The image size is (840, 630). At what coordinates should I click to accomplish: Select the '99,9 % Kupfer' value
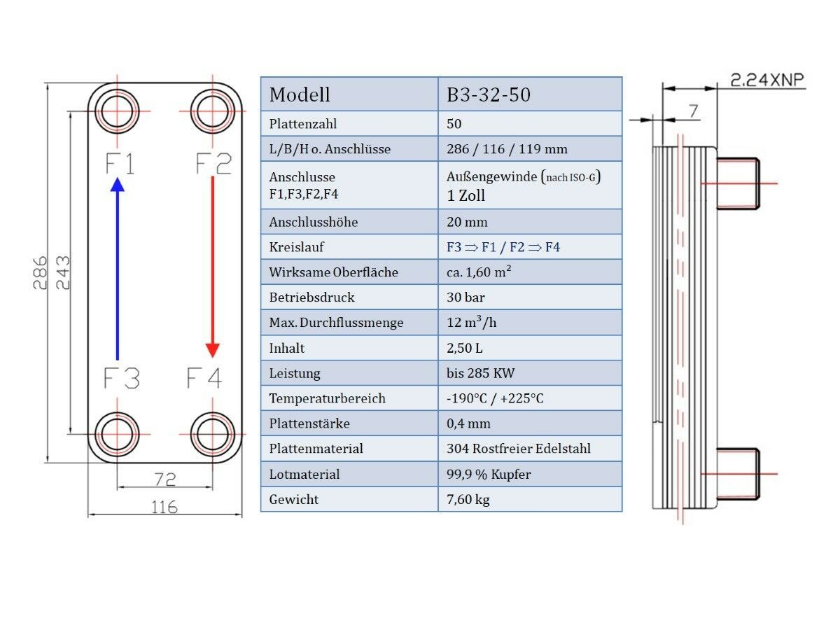[489, 475]
